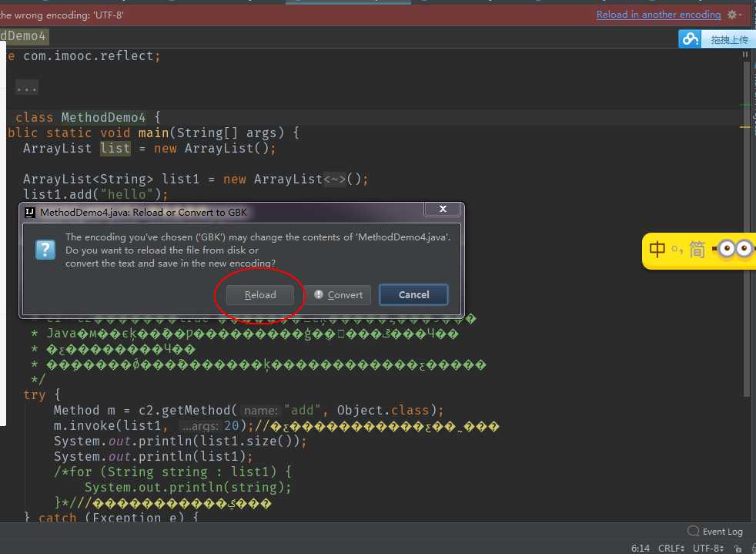Click the 'com.imooc.reflect' package name

coord(88,56)
